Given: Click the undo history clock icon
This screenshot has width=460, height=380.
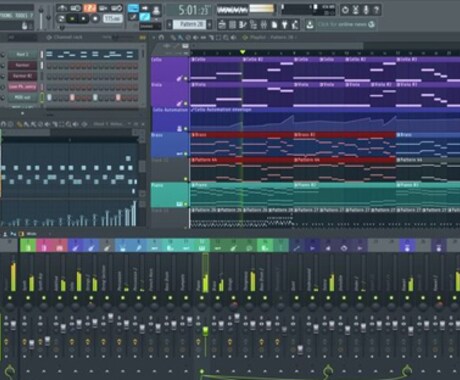Looking at the screenshot, I should (x=345, y=10).
